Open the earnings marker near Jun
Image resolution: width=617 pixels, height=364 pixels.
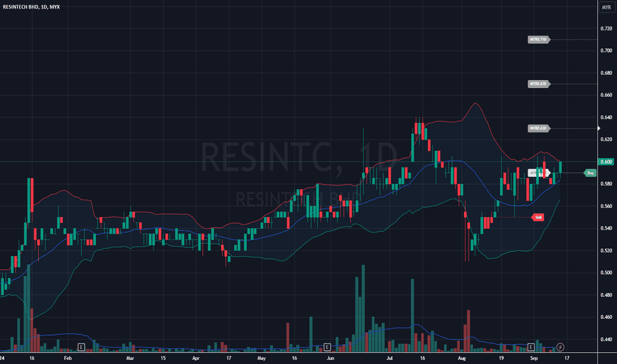[x=327, y=347]
